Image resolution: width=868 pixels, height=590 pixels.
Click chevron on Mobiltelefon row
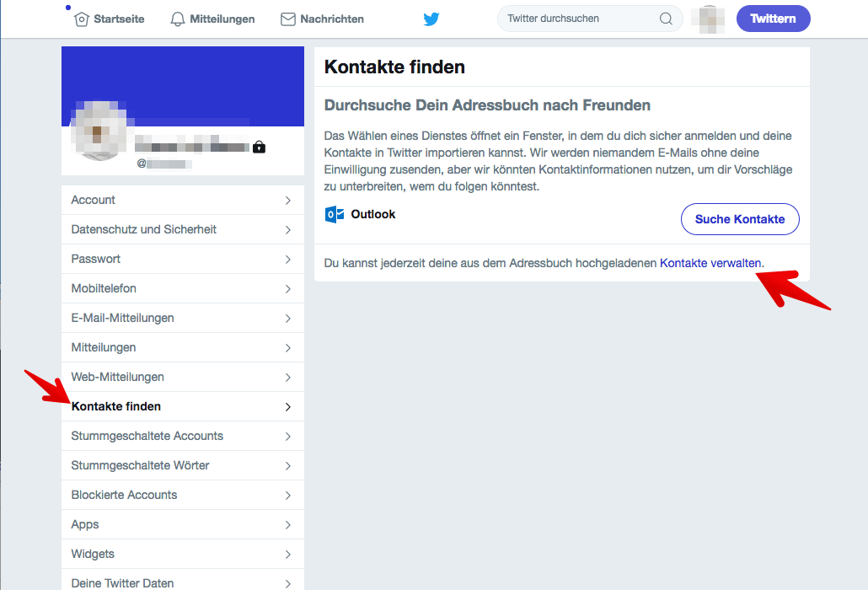288,289
